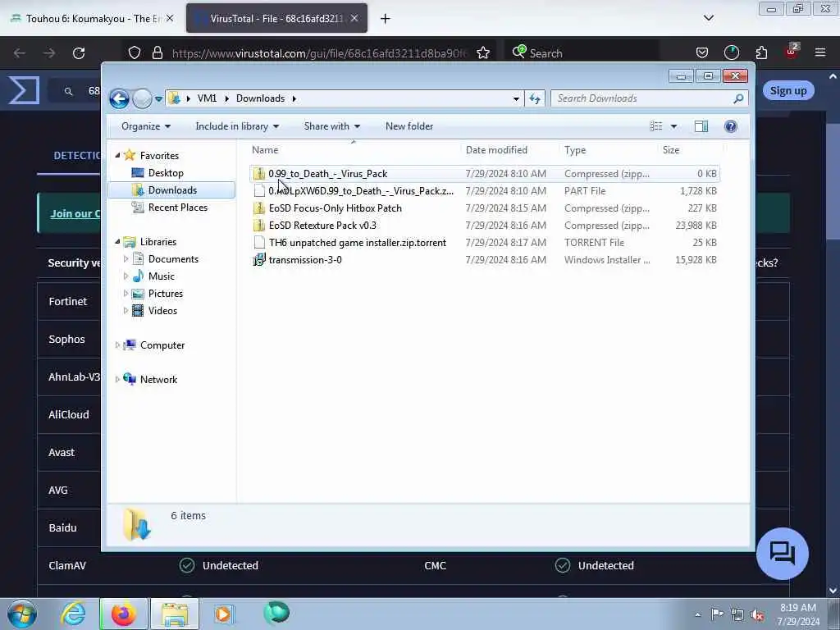Open the Share with dropdown
Viewport: 840px width, 630px height.
click(331, 126)
